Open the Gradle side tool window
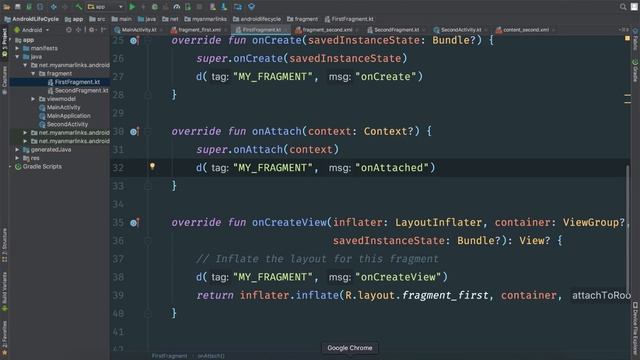The width and height of the screenshot is (640, 360). (x=635, y=70)
